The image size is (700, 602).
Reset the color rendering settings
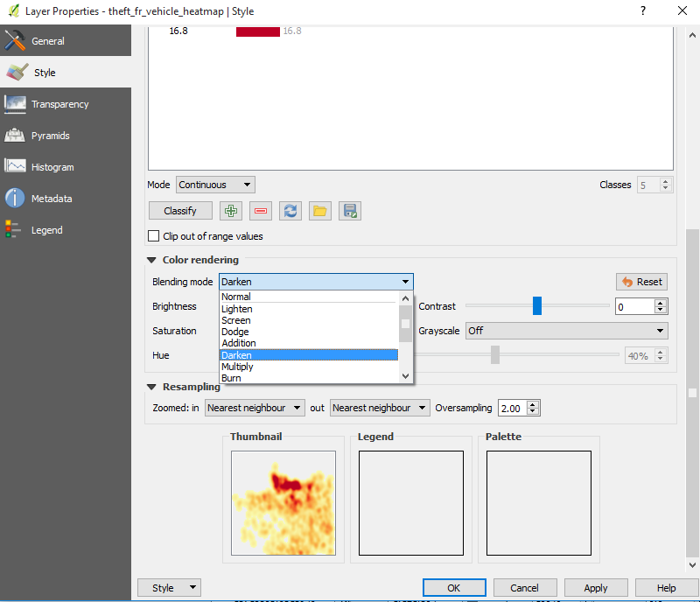click(x=641, y=281)
